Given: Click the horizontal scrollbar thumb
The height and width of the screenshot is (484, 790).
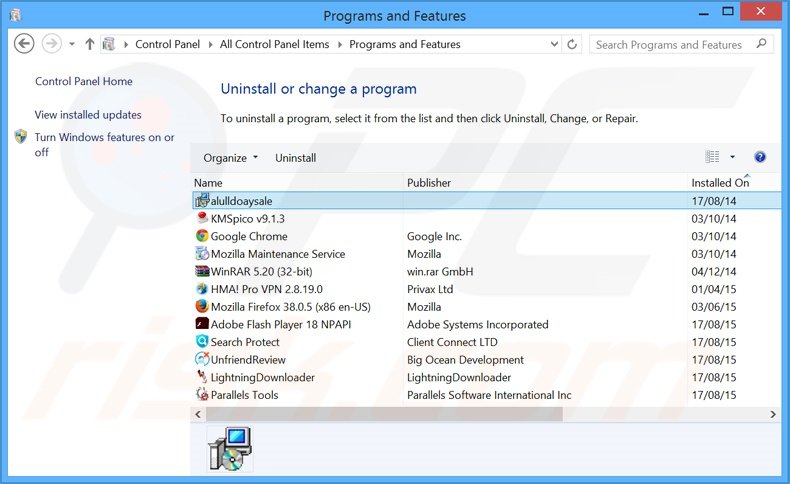Looking at the screenshot, I should pos(384,414).
